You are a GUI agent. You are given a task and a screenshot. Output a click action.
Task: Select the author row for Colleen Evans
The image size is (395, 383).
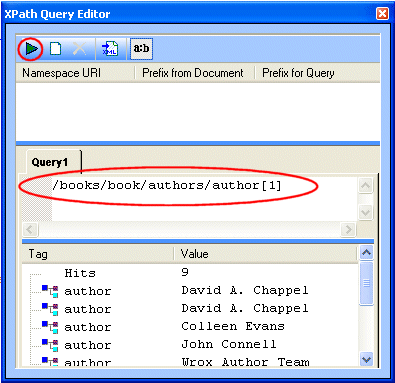pos(191,327)
